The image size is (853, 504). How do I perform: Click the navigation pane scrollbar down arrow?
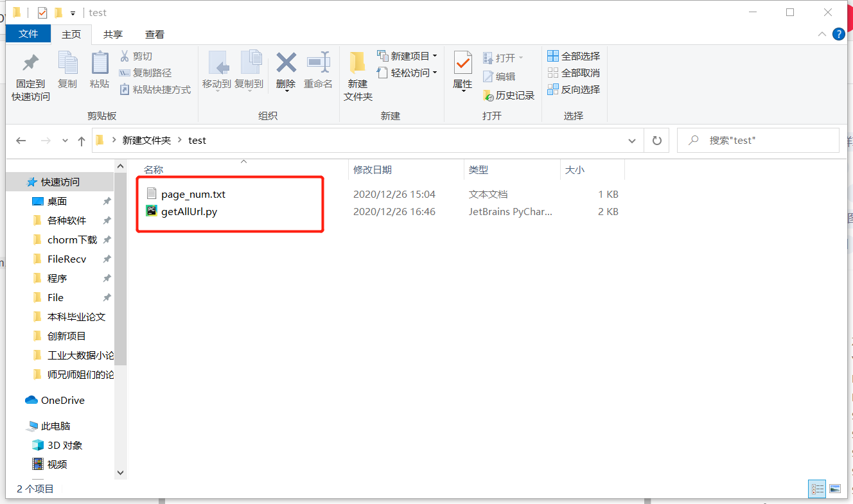tap(120, 473)
